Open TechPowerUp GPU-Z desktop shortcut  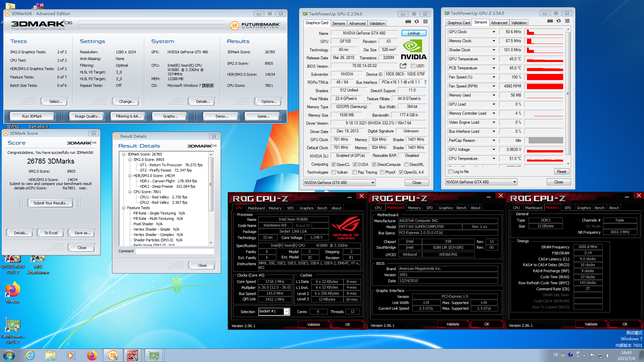[x=13, y=331]
